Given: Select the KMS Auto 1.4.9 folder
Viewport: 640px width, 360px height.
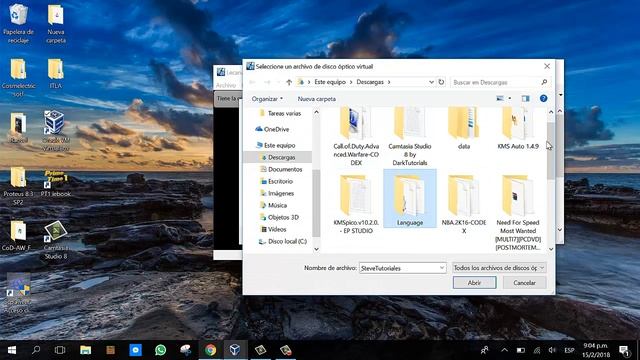Looking at the screenshot, I should click(518, 129).
